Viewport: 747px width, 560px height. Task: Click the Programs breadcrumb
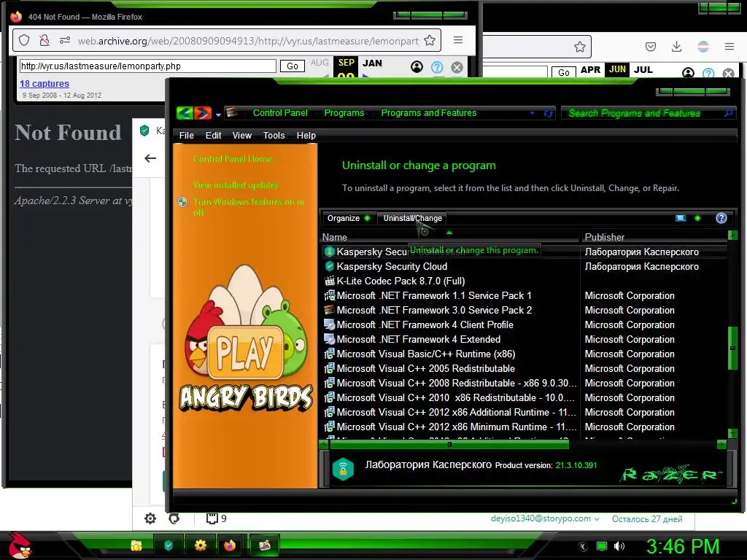pos(344,113)
